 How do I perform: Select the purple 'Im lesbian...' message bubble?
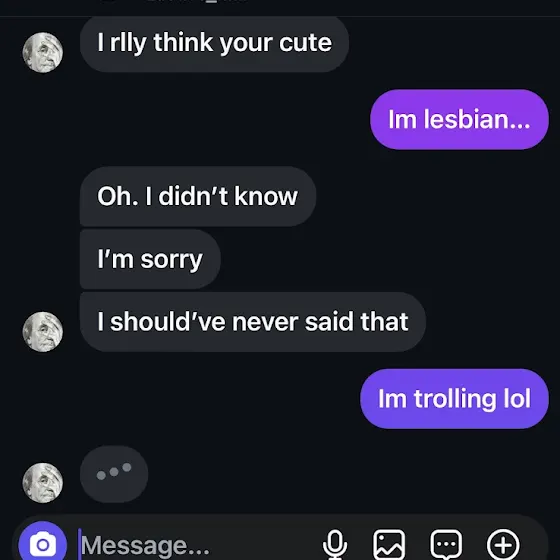(459, 119)
